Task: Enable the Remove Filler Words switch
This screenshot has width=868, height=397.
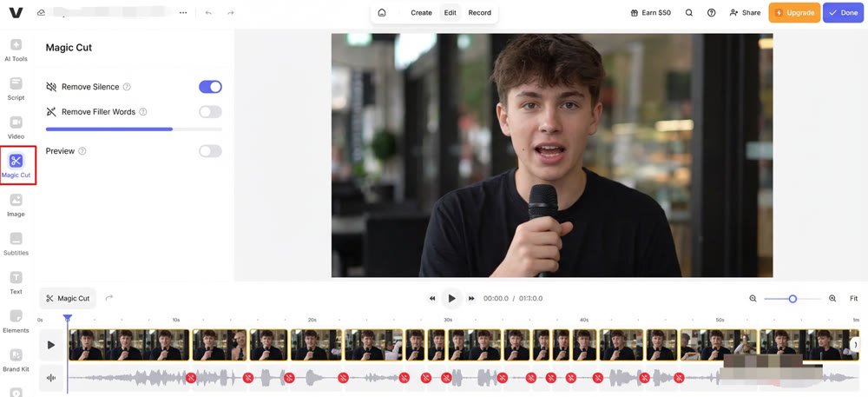Action: click(210, 112)
